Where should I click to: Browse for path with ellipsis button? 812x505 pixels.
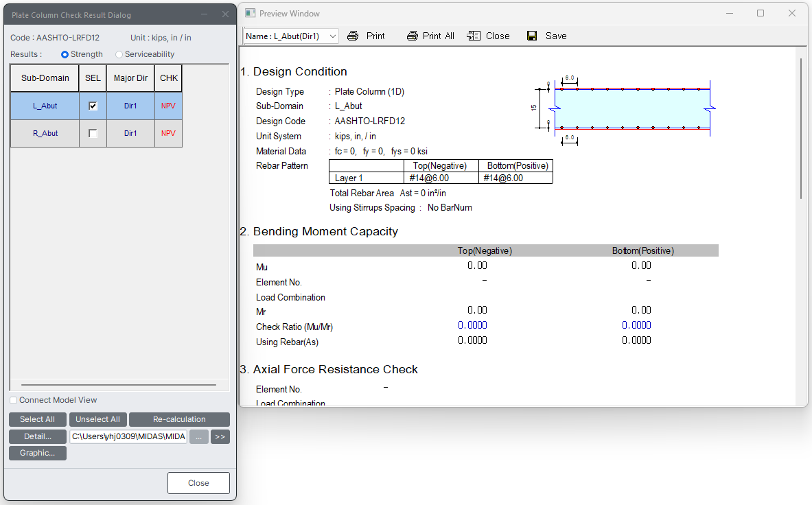point(199,436)
